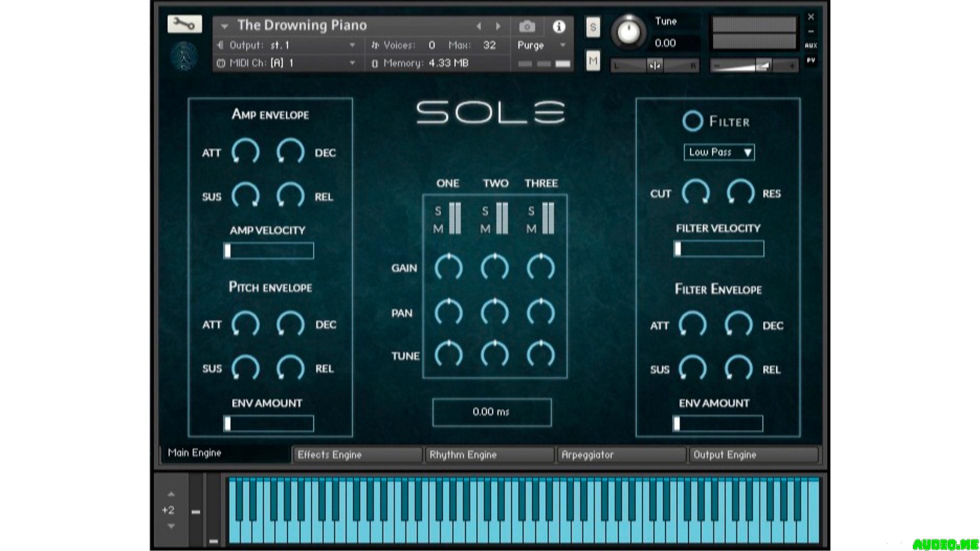Click the Tune 0.00 value field

point(665,43)
